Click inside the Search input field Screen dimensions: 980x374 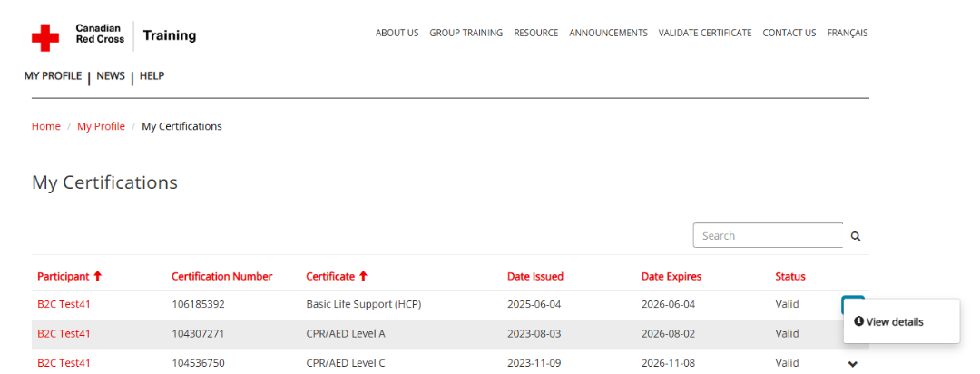tap(767, 236)
